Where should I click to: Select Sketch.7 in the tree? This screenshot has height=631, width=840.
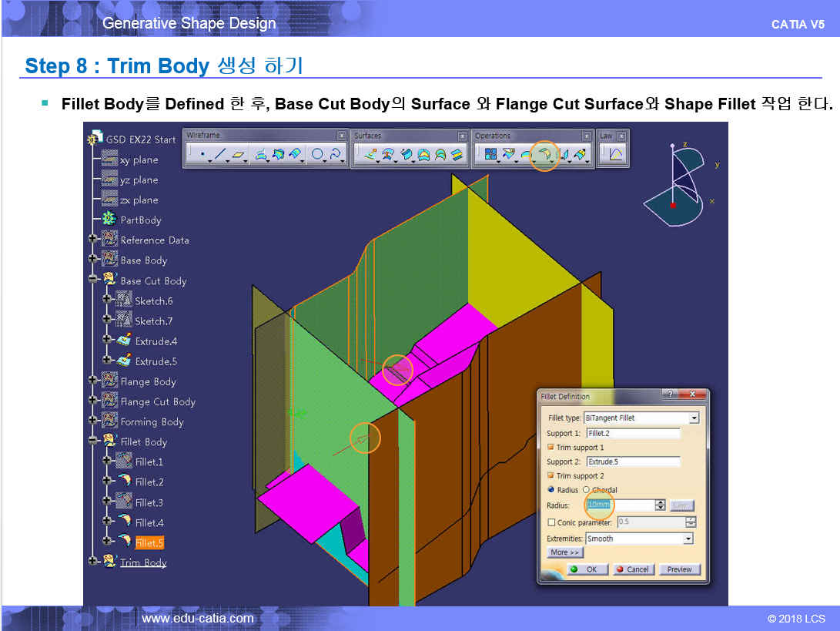coord(154,321)
